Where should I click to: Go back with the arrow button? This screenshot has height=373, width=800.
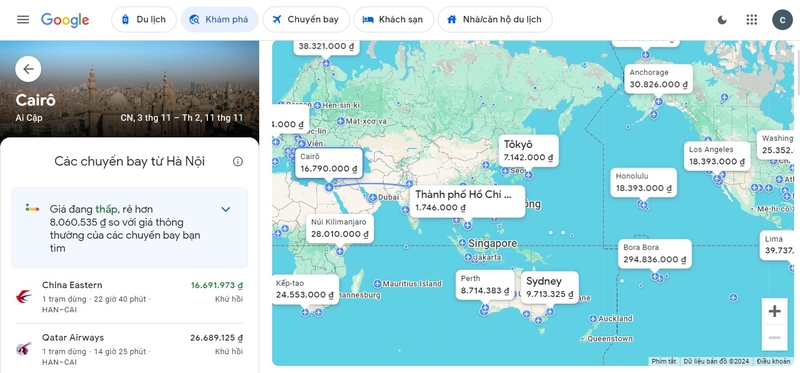click(x=28, y=69)
